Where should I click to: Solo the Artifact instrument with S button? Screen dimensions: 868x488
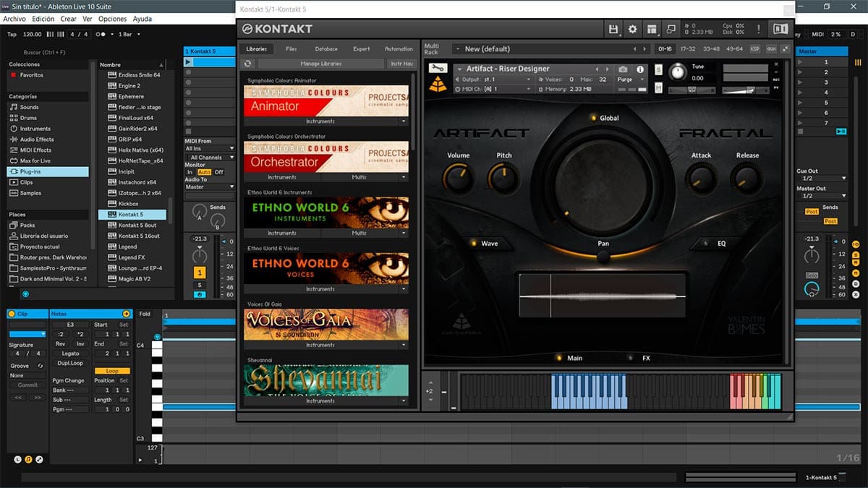pos(658,69)
